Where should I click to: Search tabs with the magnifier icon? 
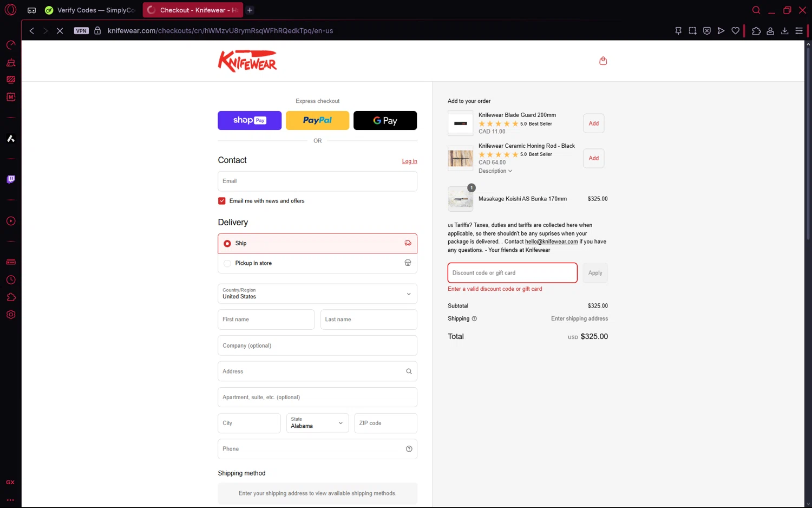click(x=756, y=10)
